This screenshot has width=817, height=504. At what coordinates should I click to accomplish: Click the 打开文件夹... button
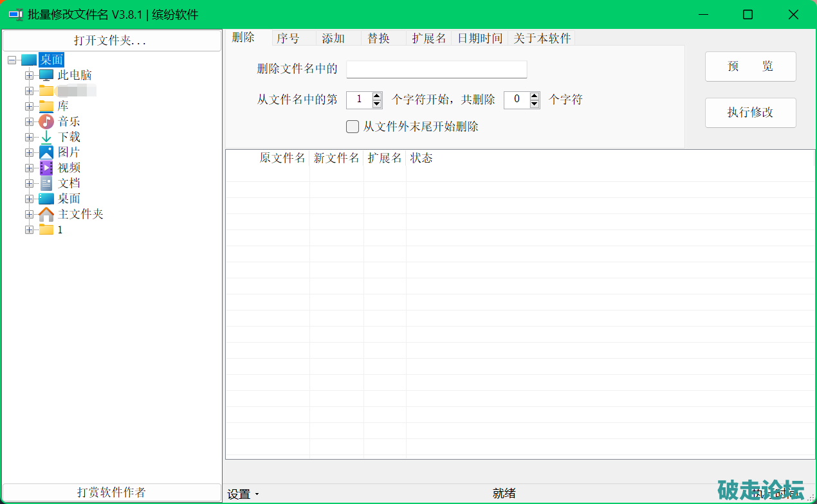(x=111, y=40)
